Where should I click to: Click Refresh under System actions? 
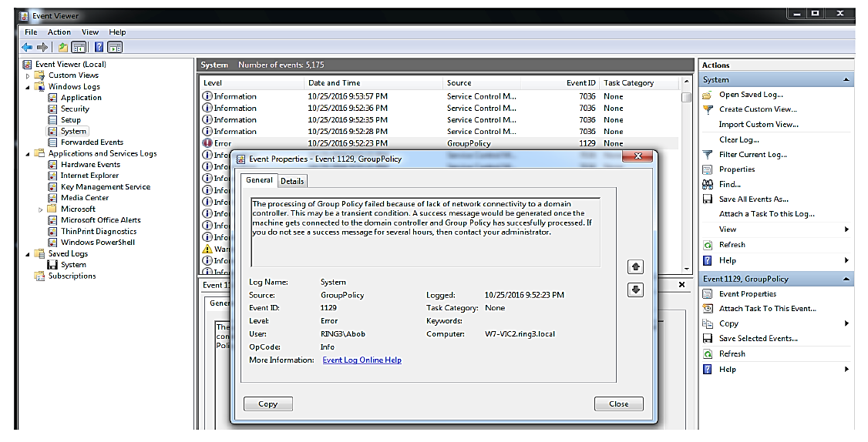click(x=732, y=245)
